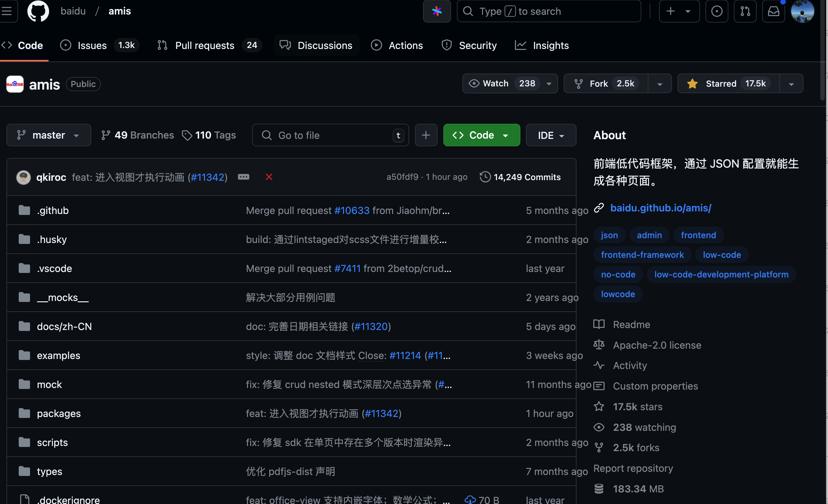Open the packages folder icon
The width and height of the screenshot is (828, 504).
24,413
